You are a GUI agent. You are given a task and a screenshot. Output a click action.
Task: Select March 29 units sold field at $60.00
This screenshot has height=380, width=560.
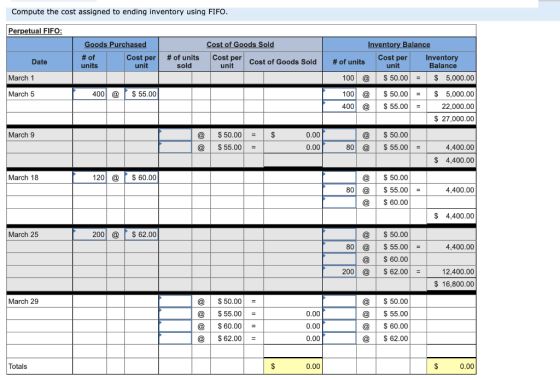pyautogui.click(x=175, y=326)
